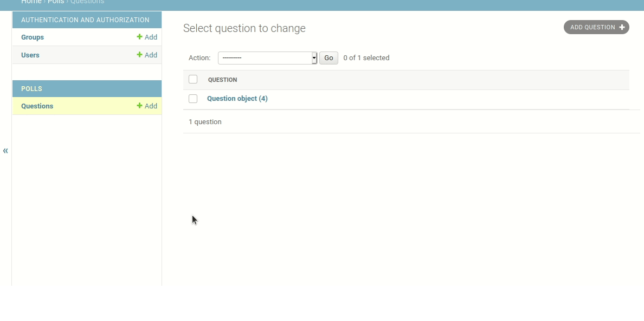Viewport: 644px width, 321px height.
Task: Click the Go button
Action: [329, 58]
